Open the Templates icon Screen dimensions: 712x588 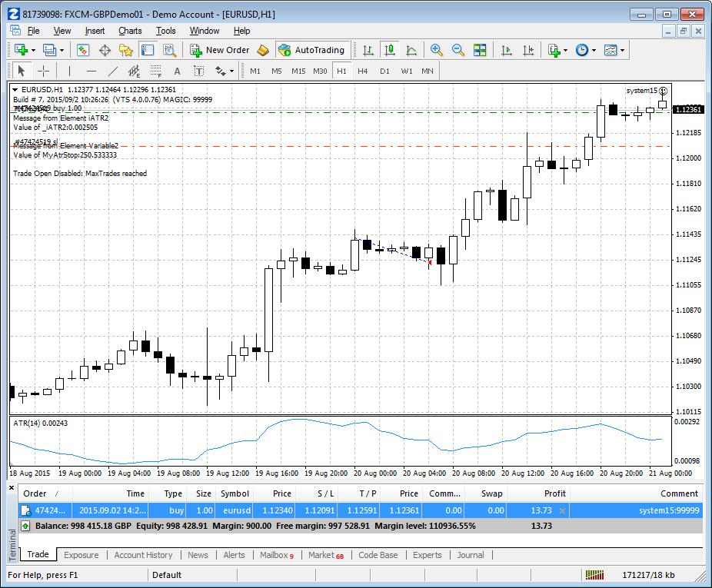point(611,50)
